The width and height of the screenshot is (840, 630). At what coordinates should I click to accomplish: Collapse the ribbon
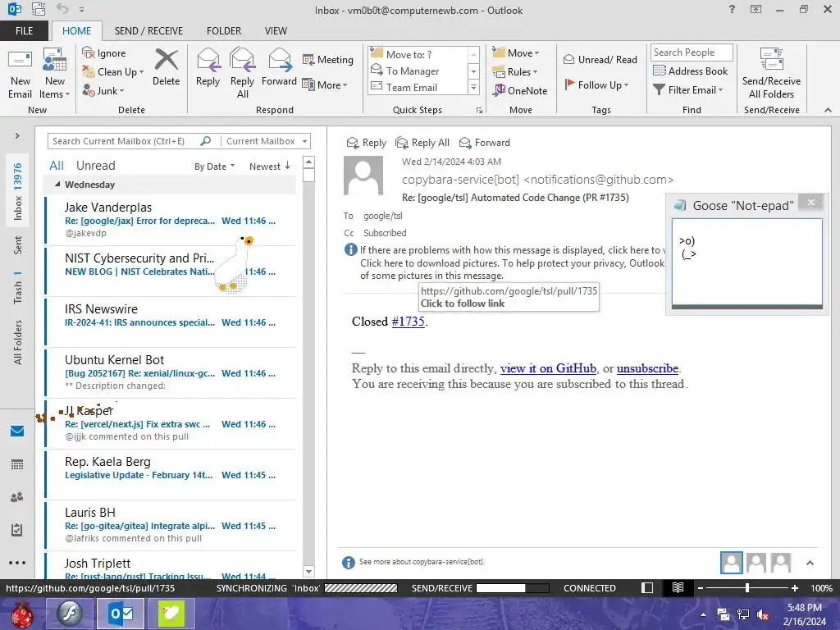tap(828, 110)
